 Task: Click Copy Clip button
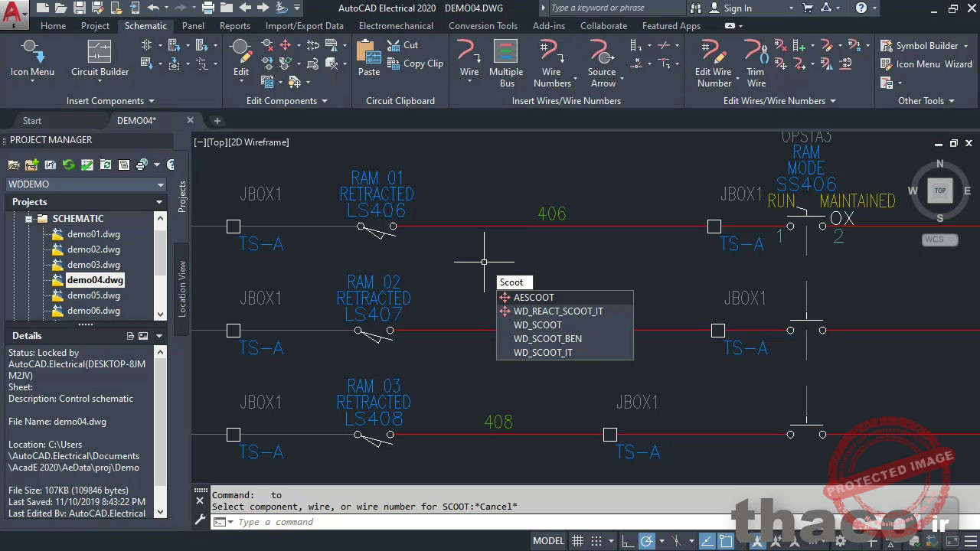click(x=416, y=64)
